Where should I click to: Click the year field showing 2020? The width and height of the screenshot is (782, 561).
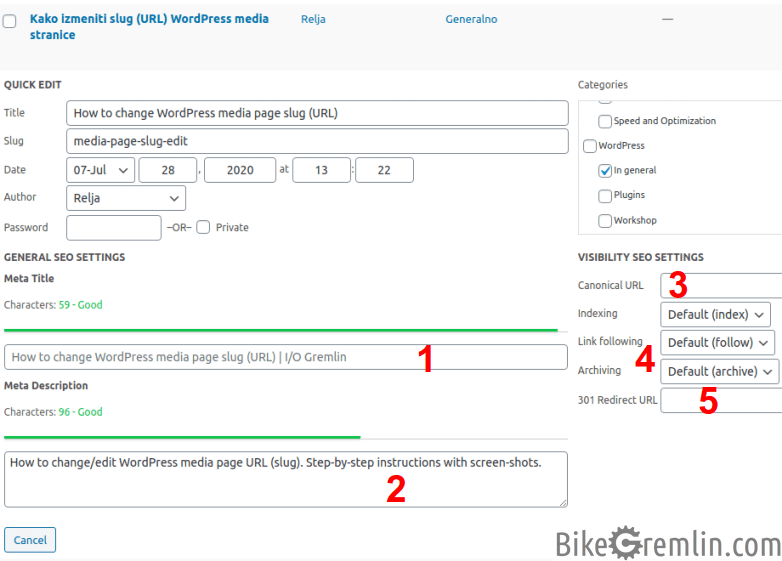tap(240, 170)
